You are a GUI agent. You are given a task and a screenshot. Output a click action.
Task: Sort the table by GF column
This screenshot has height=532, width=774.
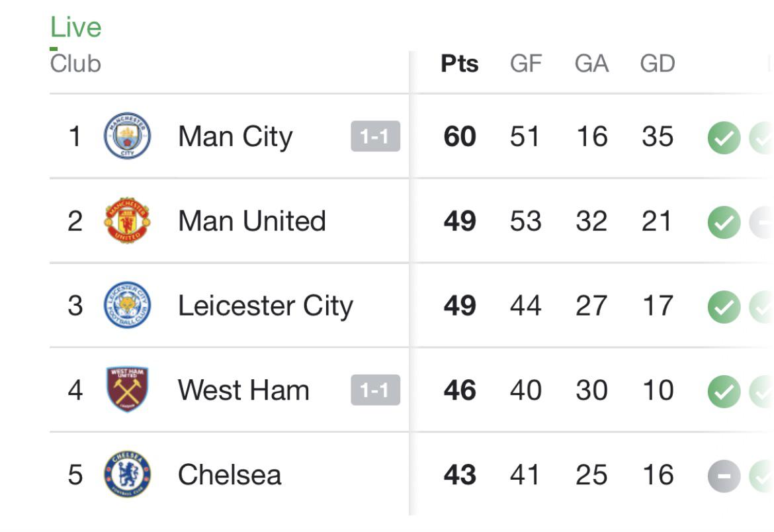pyautogui.click(x=527, y=64)
